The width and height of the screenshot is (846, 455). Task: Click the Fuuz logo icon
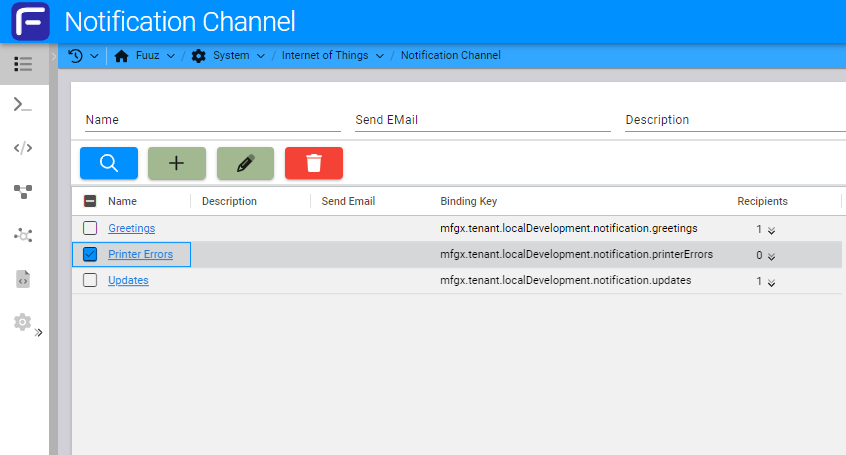point(31,21)
